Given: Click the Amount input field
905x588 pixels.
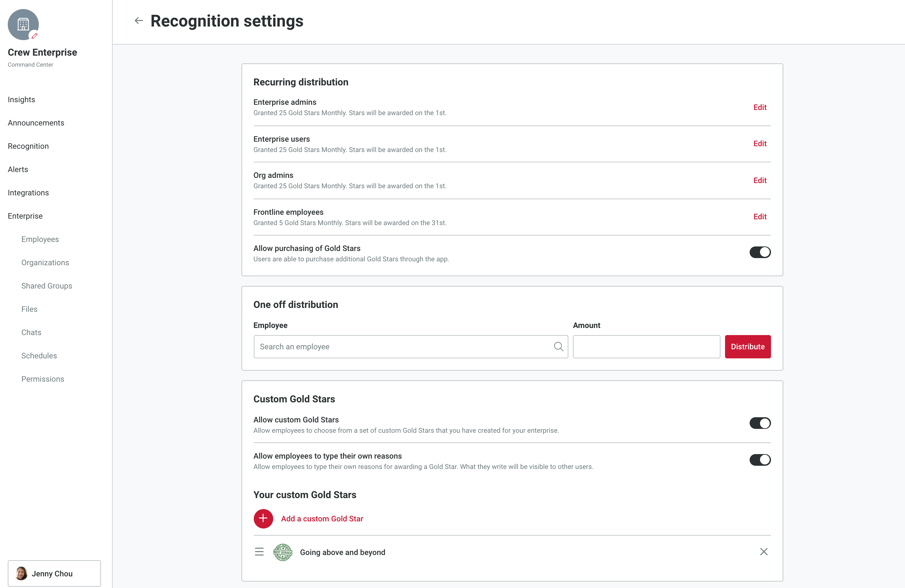Looking at the screenshot, I should point(646,346).
